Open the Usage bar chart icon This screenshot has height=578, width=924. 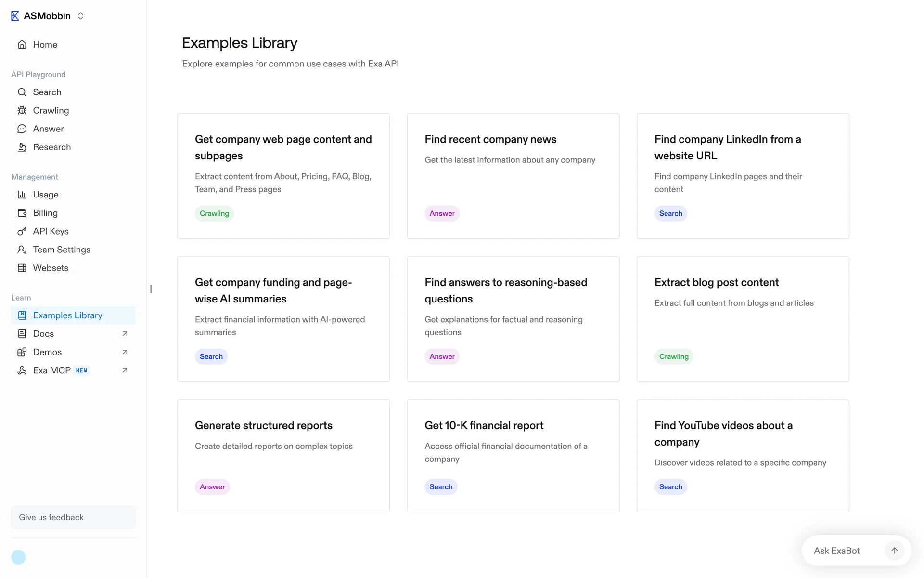(x=22, y=195)
